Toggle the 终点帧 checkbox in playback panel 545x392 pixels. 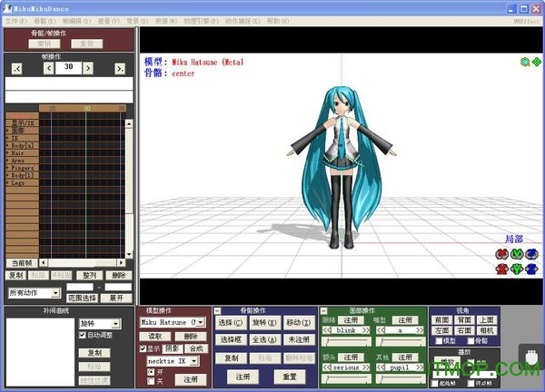point(471,383)
